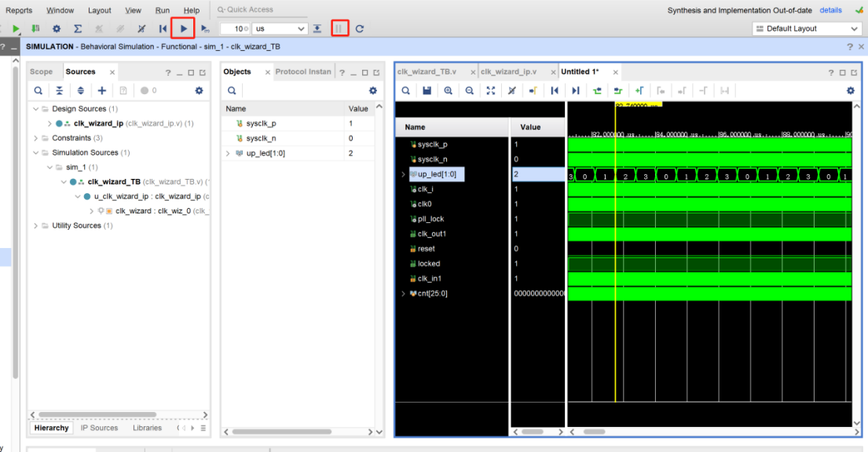
Task: Save the waveform configuration
Action: (427, 91)
